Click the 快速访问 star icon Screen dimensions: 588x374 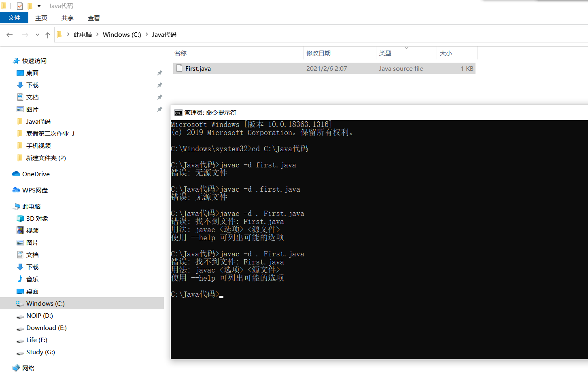click(x=17, y=61)
